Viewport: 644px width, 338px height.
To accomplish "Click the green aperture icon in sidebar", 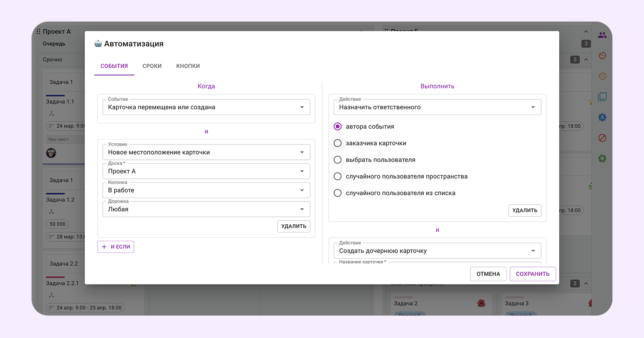I will pos(602,159).
